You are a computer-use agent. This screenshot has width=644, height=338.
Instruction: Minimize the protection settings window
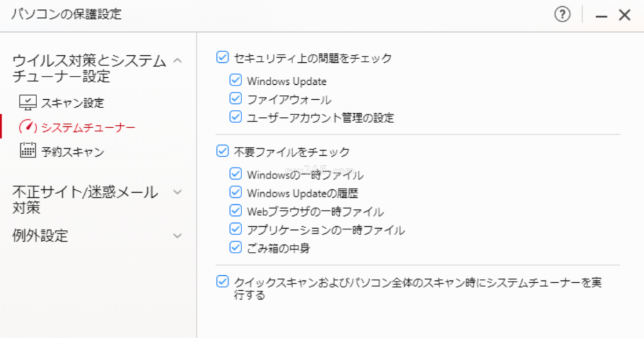[601, 16]
